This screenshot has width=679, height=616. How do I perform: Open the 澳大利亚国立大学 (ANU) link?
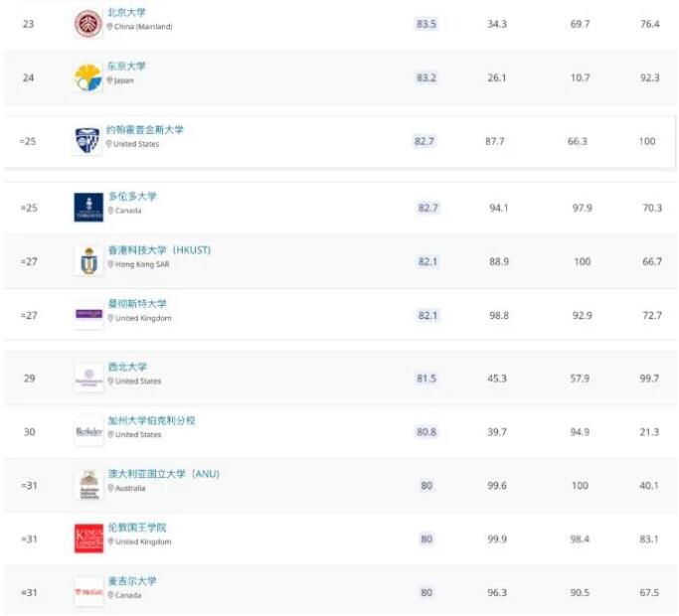tap(164, 474)
